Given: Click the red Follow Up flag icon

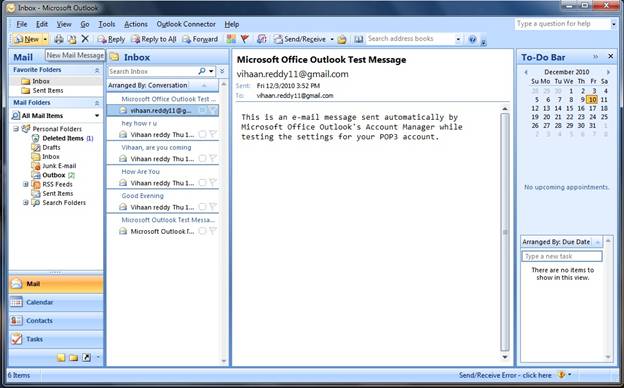Looking at the screenshot, I should tap(245, 39).
